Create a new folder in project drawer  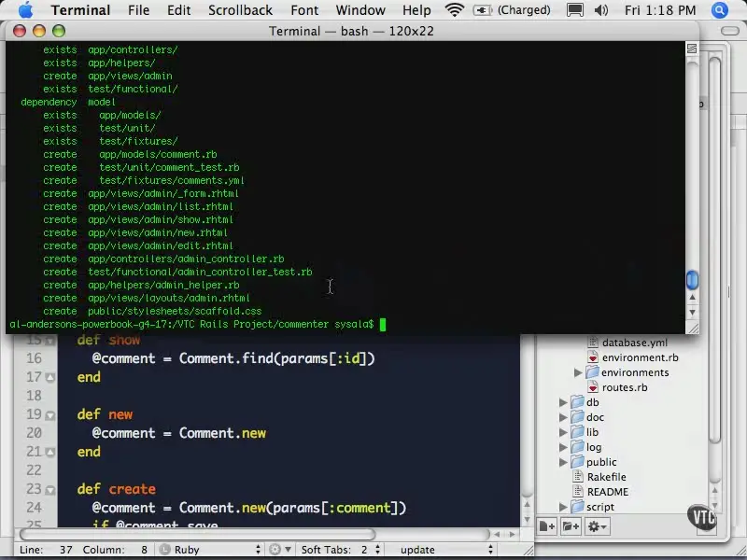tap(571, 526)
